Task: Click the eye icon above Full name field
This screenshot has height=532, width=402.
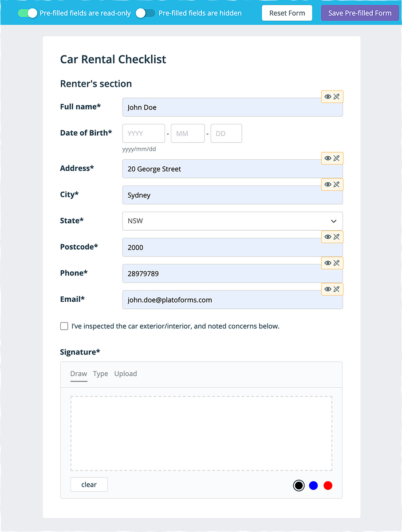Action: (328, 97)
